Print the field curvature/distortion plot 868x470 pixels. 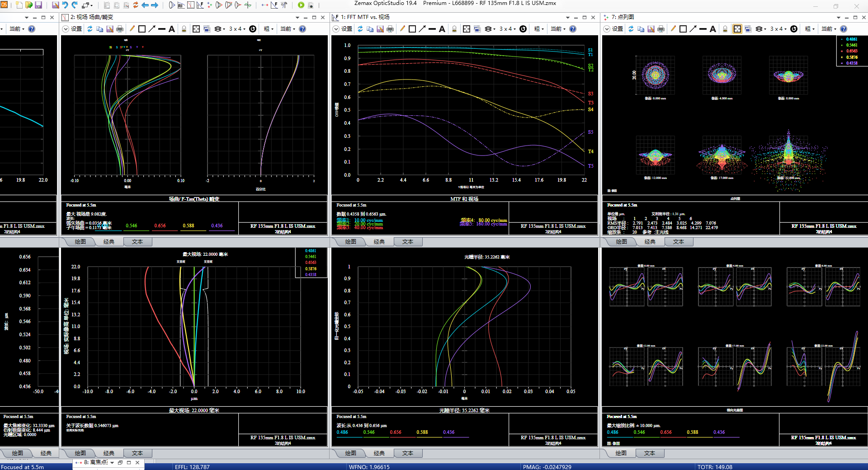point(120,29)
